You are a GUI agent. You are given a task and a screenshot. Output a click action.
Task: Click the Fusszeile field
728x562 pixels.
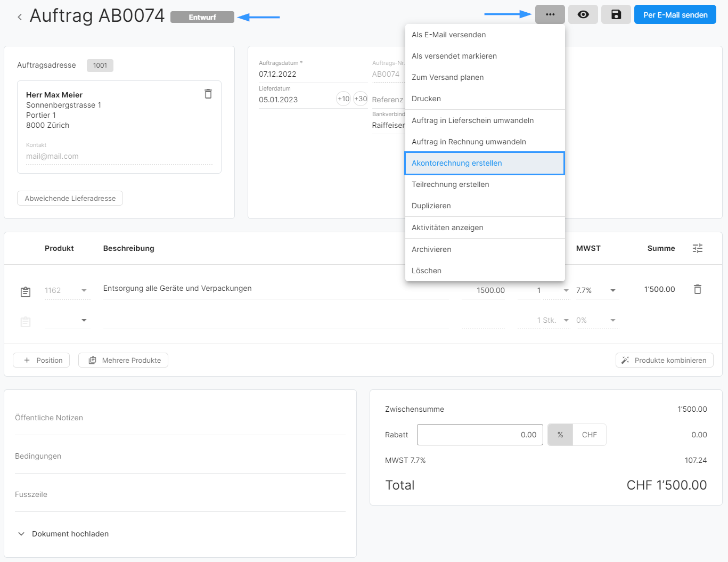pos(180,494)
